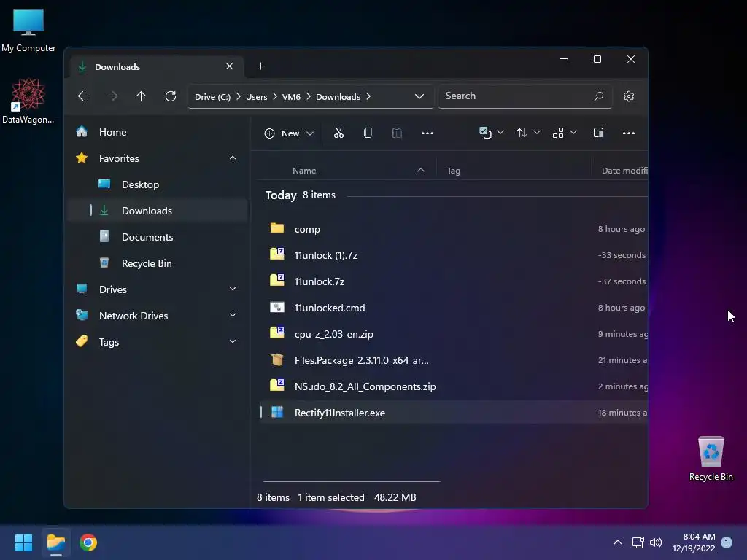
Task: Select Files.Package_2.3.11.0 file
Action: pos(452,360)
